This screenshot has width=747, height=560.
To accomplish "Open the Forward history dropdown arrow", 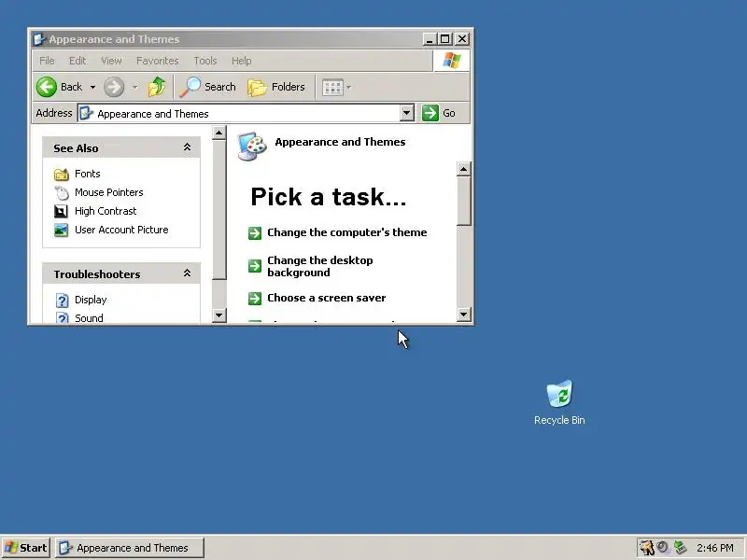I will 134,87.
